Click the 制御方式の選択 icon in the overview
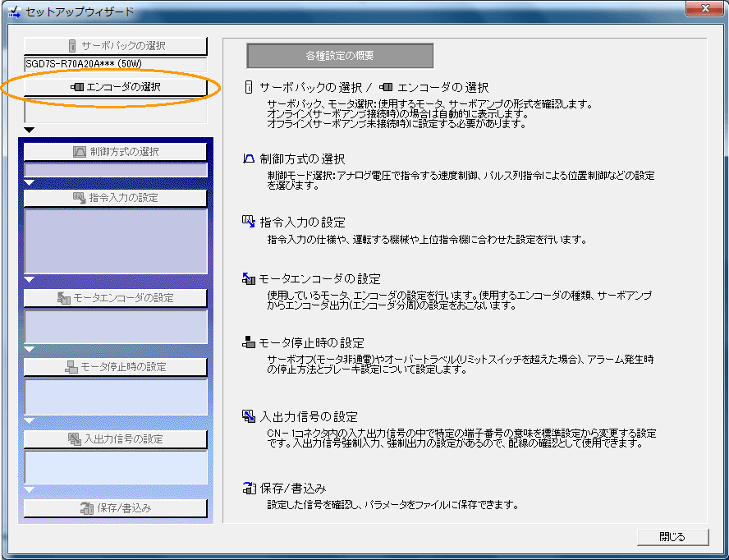Viewport: 729px width, 560px height. (249, 158)
